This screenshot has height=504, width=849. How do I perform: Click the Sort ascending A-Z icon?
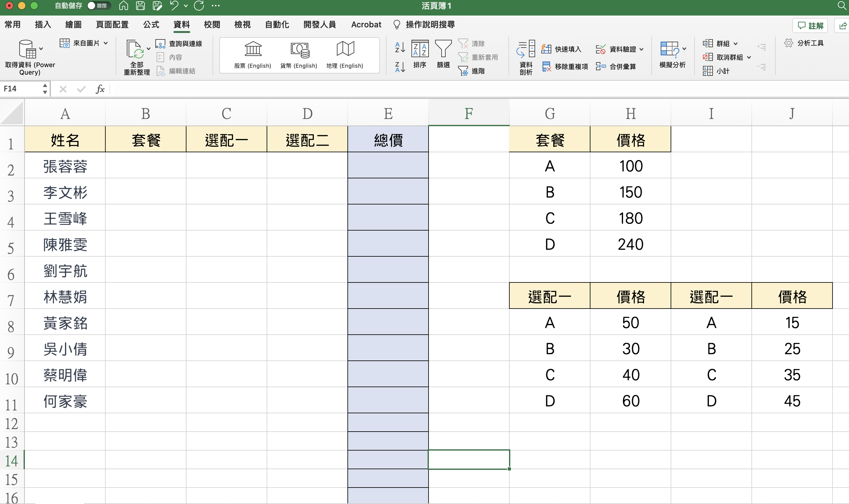[x=400, y=47]
